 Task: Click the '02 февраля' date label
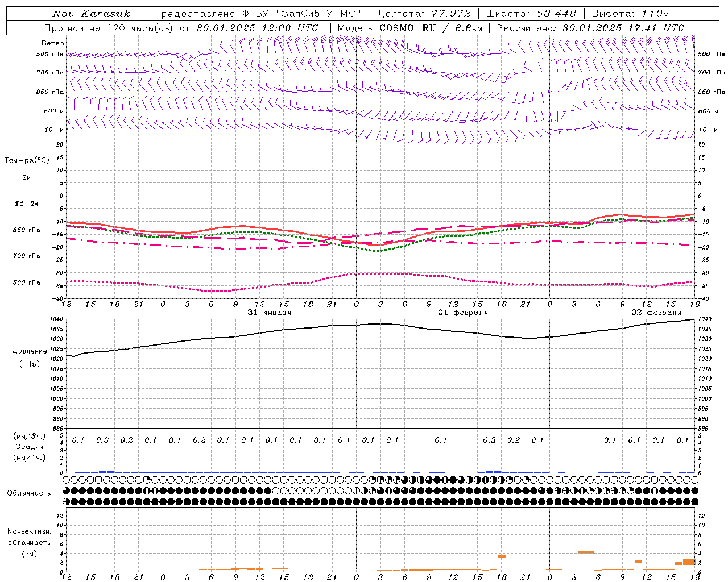click(656, 313)
